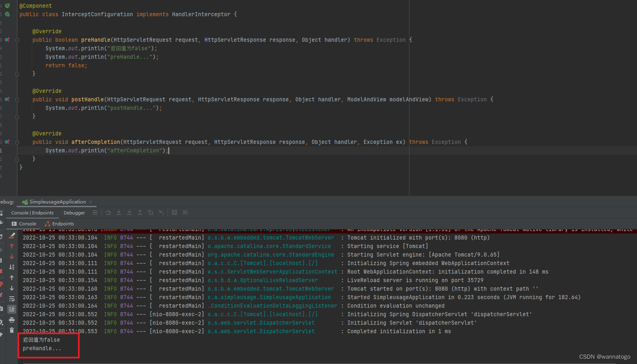This screenshot has height=364, width=637.
Task: Click the afterCompletion method name in the code
Action: [x=96, y=142]
